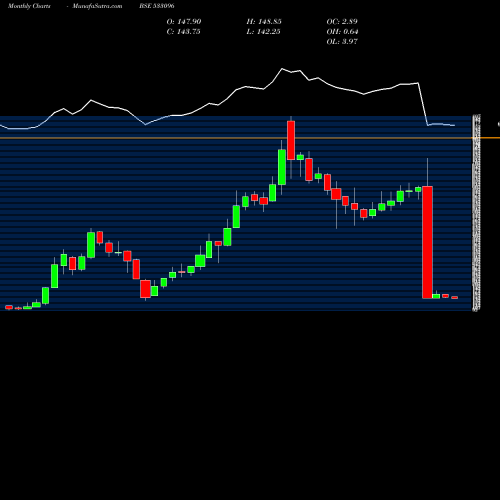Click the orange horizontal price line

tap(250, 138)
